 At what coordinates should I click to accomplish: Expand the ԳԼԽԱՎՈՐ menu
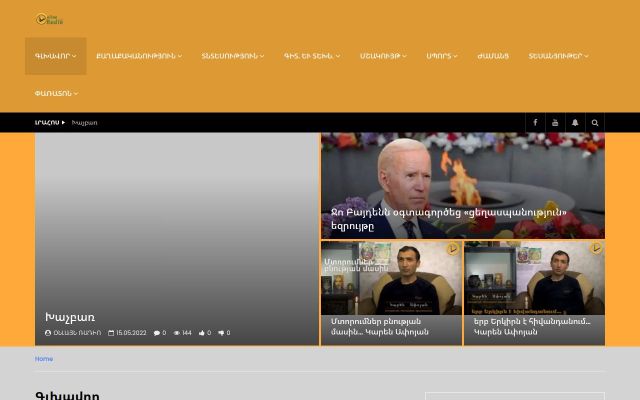click(56, 56)
